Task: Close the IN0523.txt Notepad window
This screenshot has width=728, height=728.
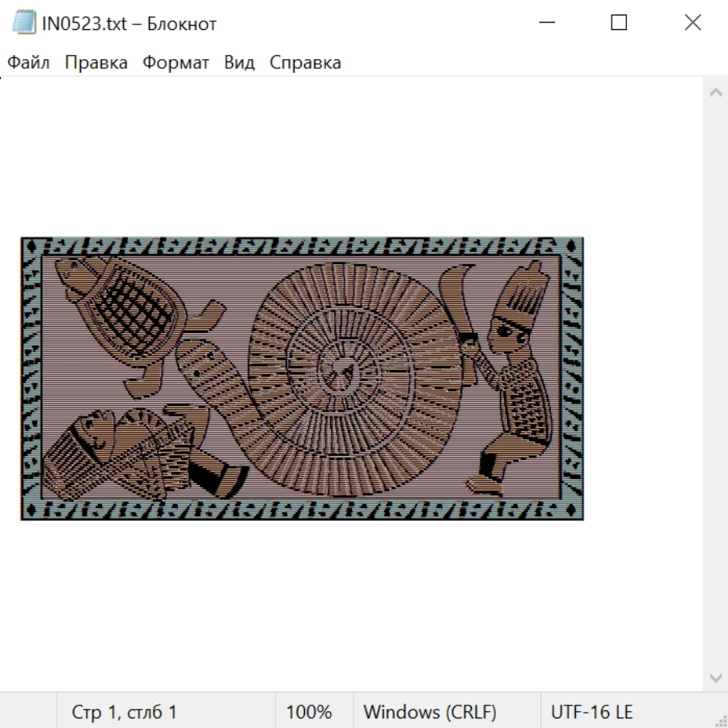Action: point(692,23)
